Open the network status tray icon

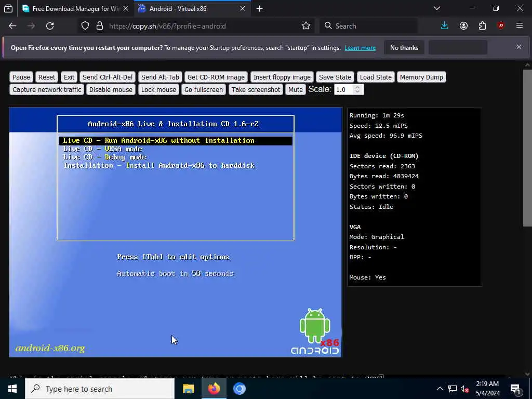pyautogui.click(x=453, y=389)
